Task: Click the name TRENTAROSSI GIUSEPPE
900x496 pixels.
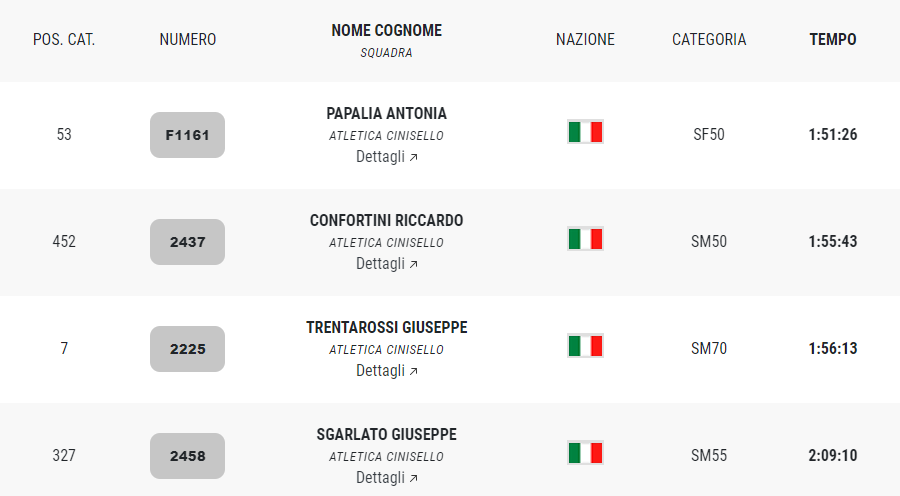Action: tap(386, 327)
